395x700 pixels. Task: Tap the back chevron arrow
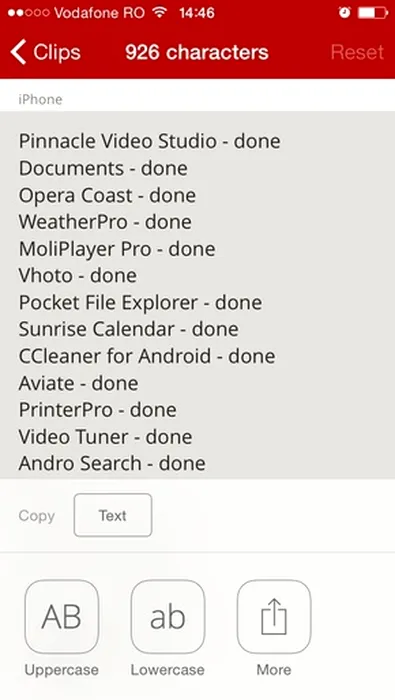(18, 52)
